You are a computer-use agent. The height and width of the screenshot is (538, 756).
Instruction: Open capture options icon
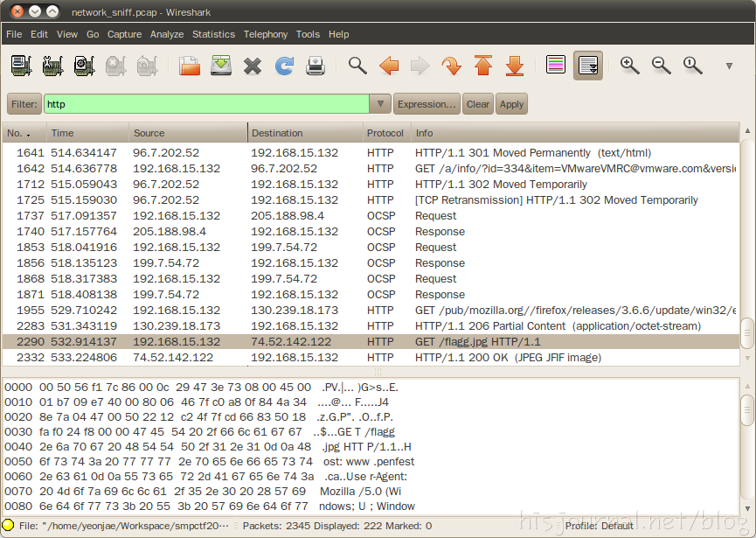(53, 66)
